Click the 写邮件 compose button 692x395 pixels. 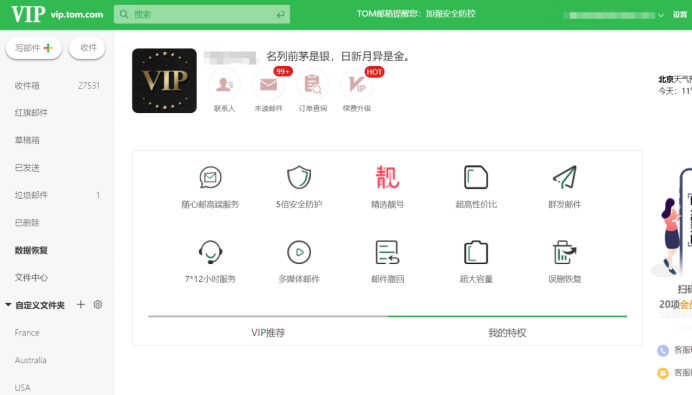(x=34, y=48)
